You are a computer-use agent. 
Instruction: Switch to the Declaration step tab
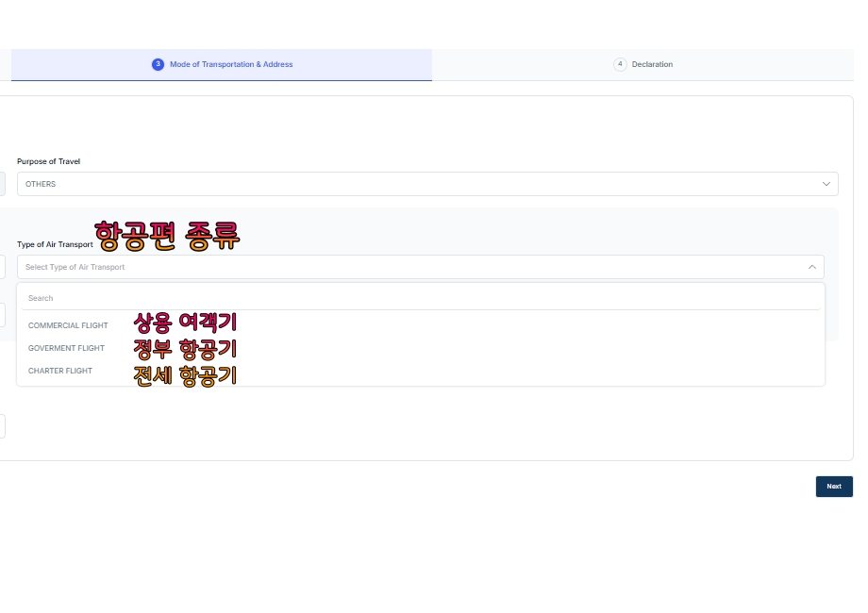coord(643,65)
